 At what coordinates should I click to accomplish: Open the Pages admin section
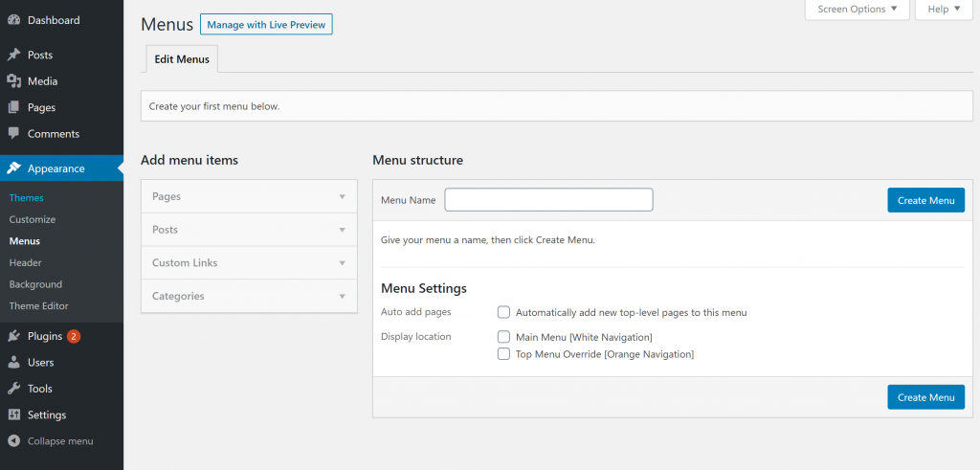(41, 107)
